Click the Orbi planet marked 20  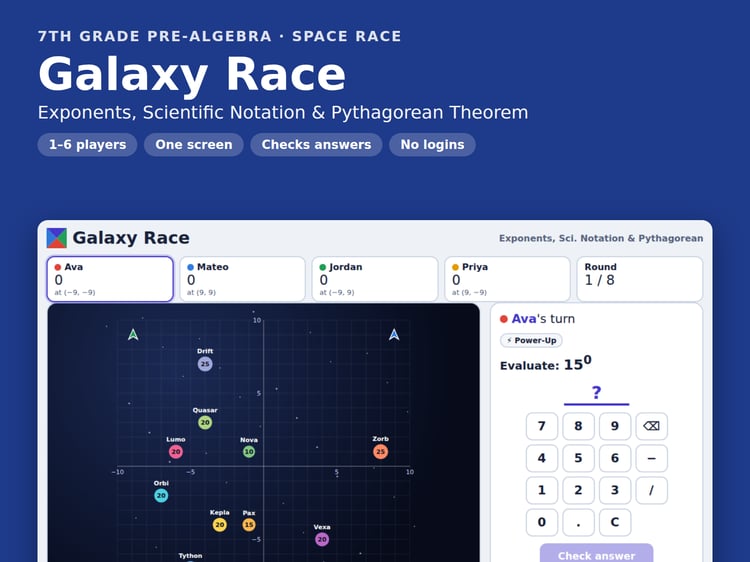point(161,496)
